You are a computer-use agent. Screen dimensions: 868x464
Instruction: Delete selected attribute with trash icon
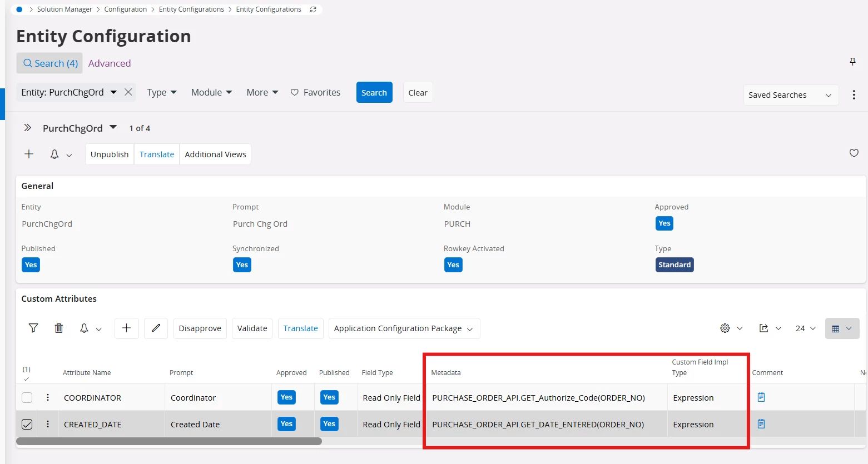[x=59, y=328]
